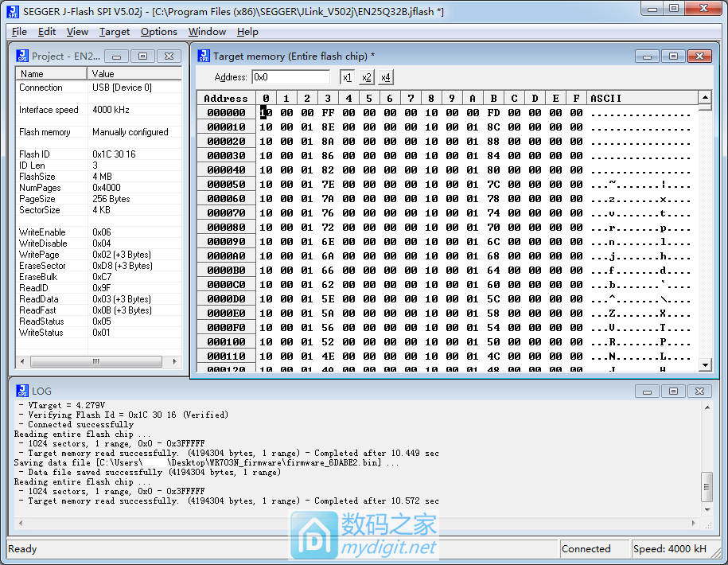This screenshot has width=728, height=565.
Task: Click the FF byte in row 000000
Action: [328, 113]
